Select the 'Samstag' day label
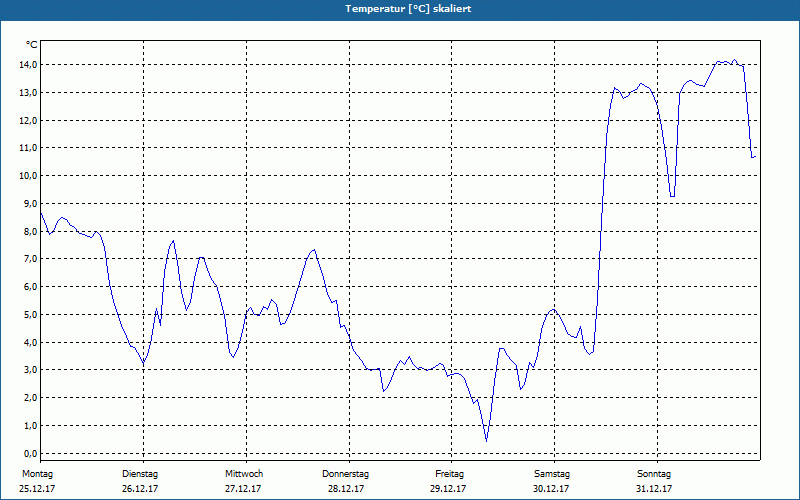This screenshot has height=500, width=800. point(552,474)
